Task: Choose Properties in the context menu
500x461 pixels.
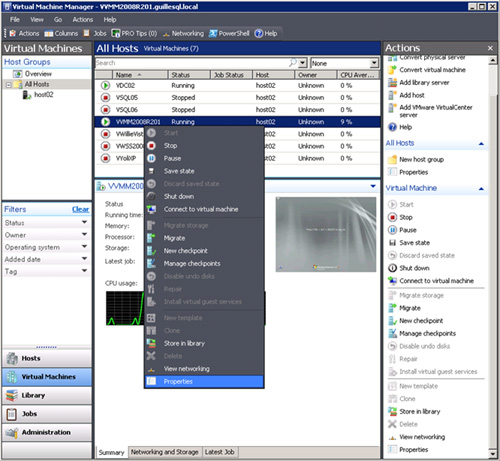Action: 204,381
